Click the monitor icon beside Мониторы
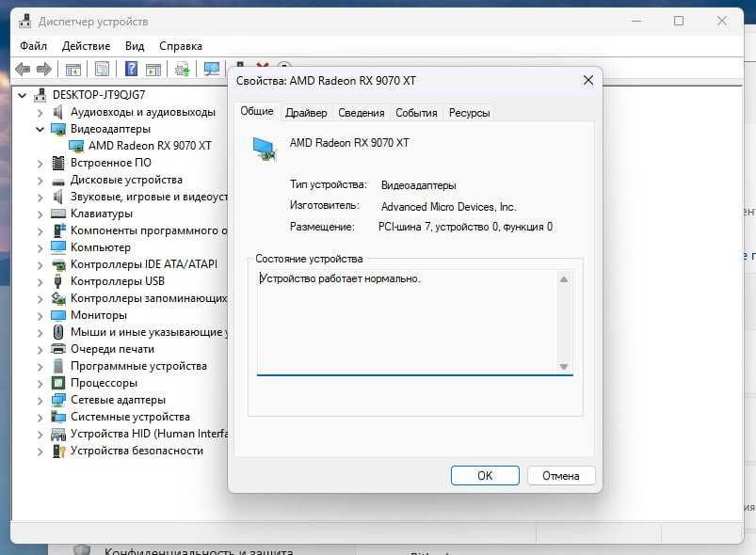Screen dimensions: 756x555 tap(58, 315)
